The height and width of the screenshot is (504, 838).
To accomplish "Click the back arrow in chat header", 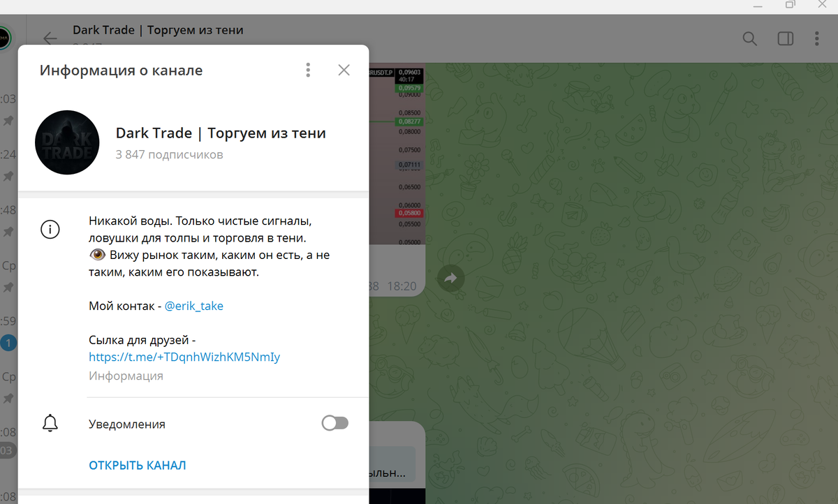I will (50, 38).
